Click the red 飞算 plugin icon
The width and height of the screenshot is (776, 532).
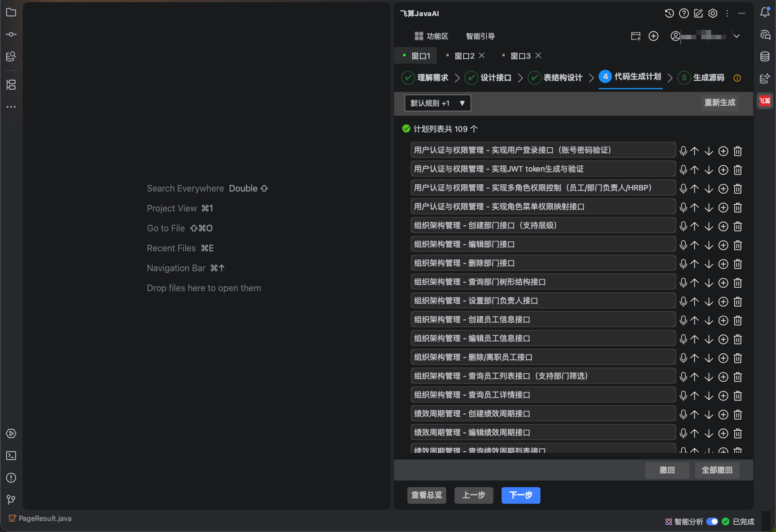(x=765, y=101)
